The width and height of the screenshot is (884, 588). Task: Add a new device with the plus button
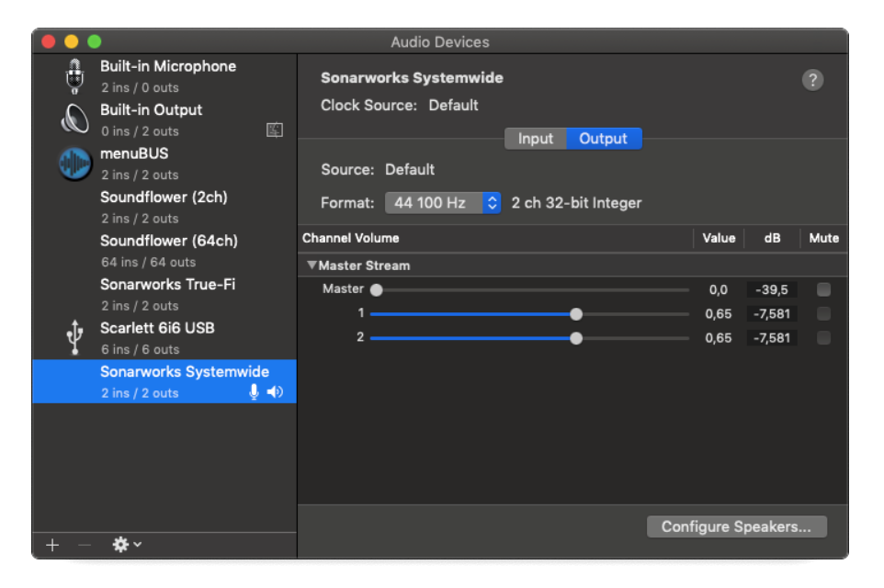pyautogui.click(x=52, y=545)
